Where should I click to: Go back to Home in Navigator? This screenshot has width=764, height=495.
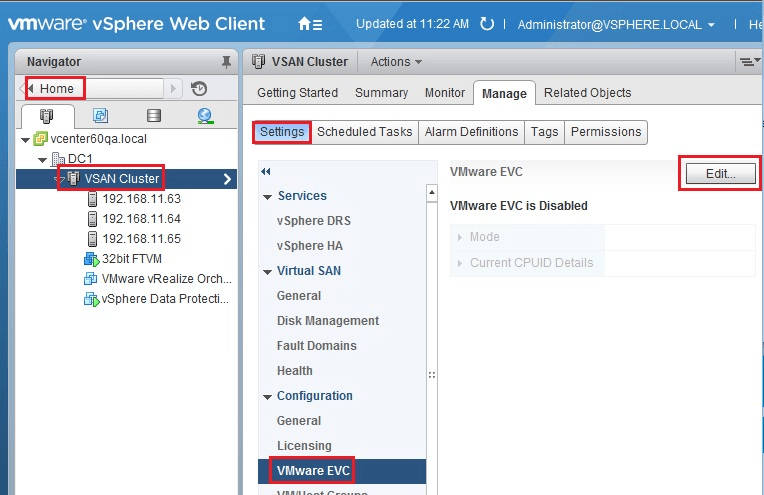click(x=56, y=89)
